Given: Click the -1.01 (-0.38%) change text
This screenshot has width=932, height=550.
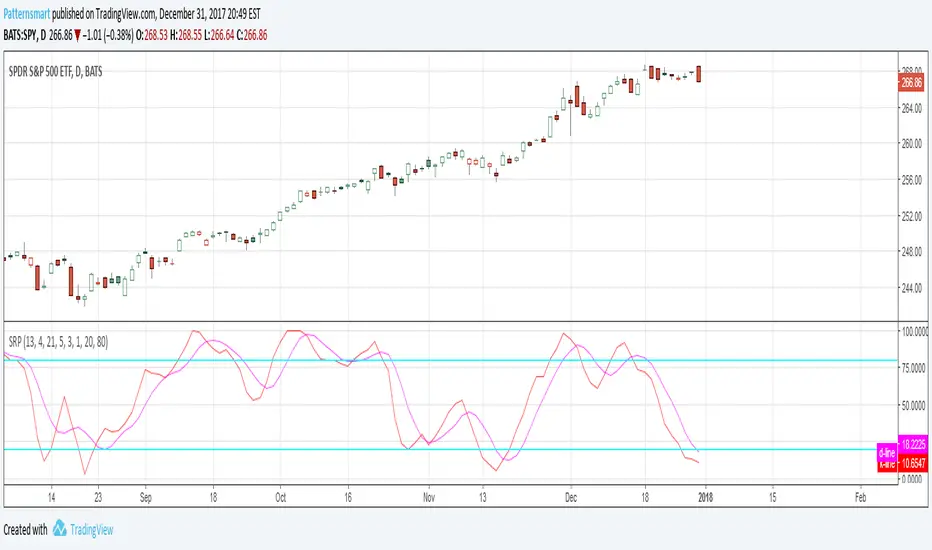Looking at the screenshot, I should (x=108, y=35).
